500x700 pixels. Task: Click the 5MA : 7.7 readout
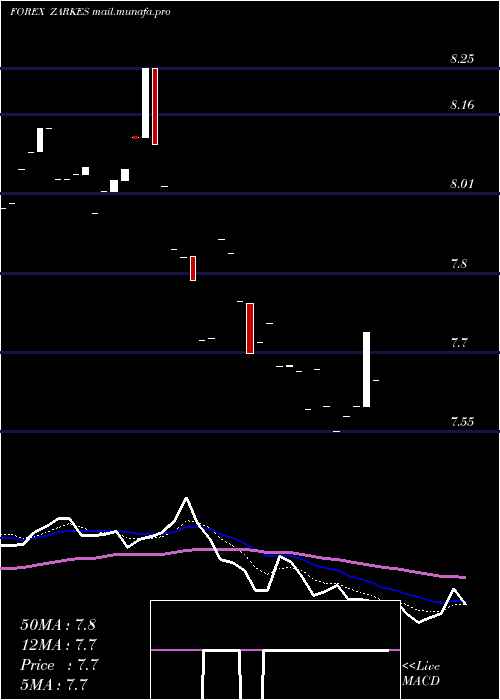(x=54, y=684)
